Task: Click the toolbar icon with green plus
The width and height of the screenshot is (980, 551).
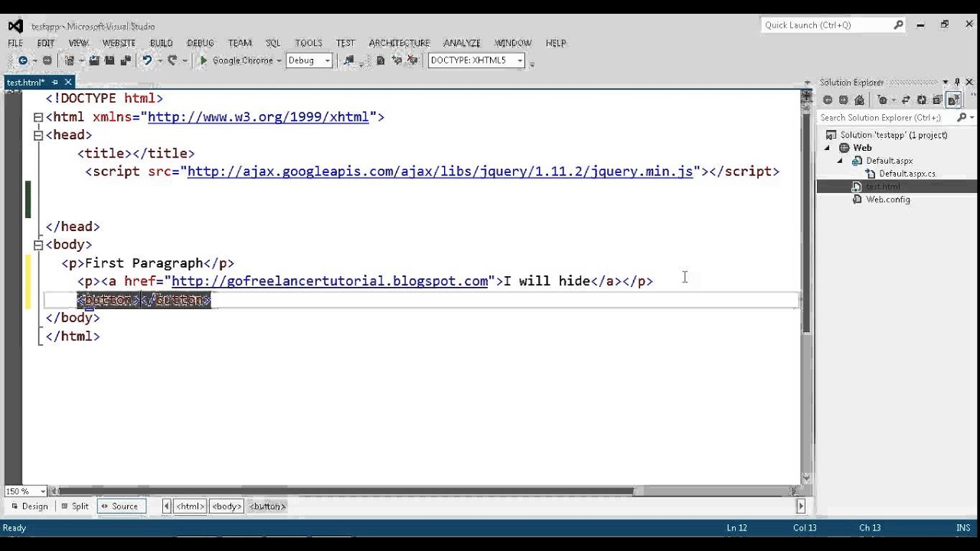Action: pyautogui.click(x=397, y=60)
